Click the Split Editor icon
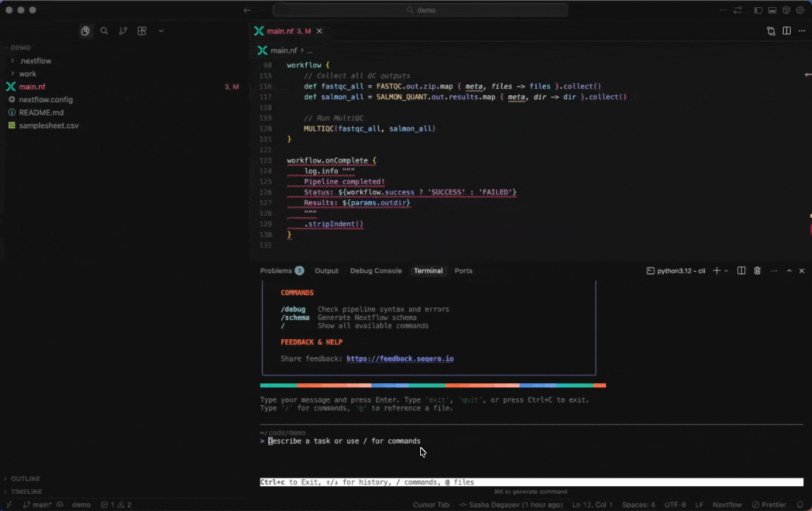The width and height of the screenshot is (812, 511). [788, 31]
